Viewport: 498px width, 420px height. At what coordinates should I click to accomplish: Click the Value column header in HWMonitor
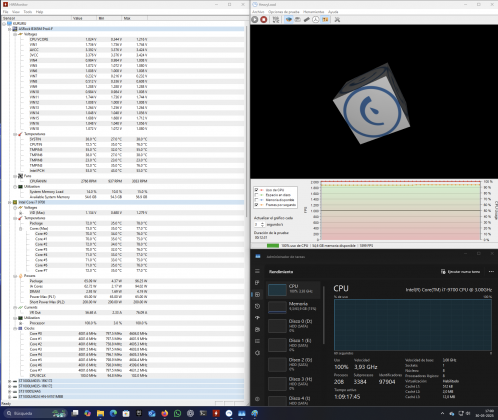[84, 18]
